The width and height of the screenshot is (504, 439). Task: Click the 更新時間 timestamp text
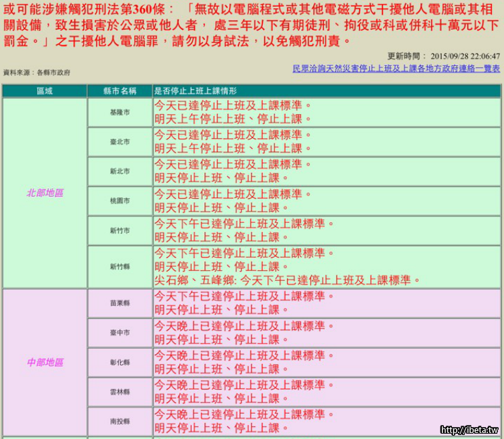[443, 57]
